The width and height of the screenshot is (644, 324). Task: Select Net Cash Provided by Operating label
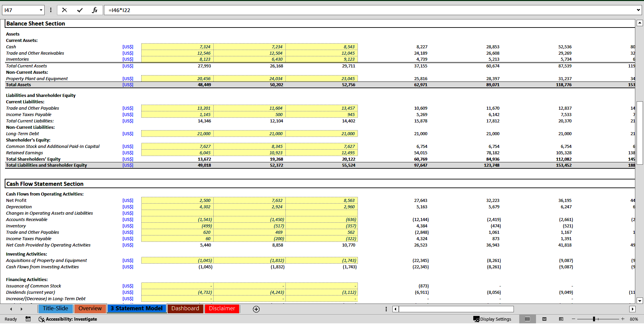(x=48, y=245)
